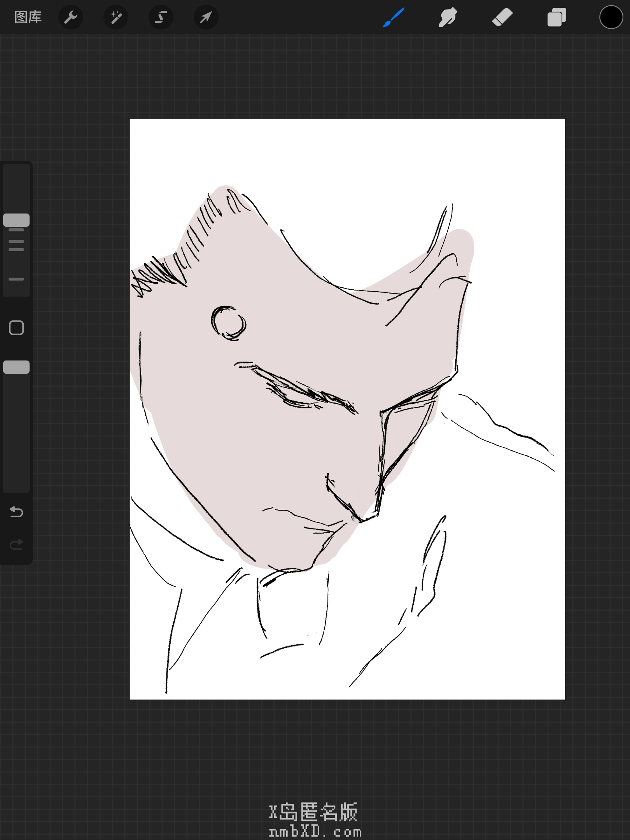Open the Actions wrench menu
Viewport: 630px width, 840px height.
tap(71, 17)
